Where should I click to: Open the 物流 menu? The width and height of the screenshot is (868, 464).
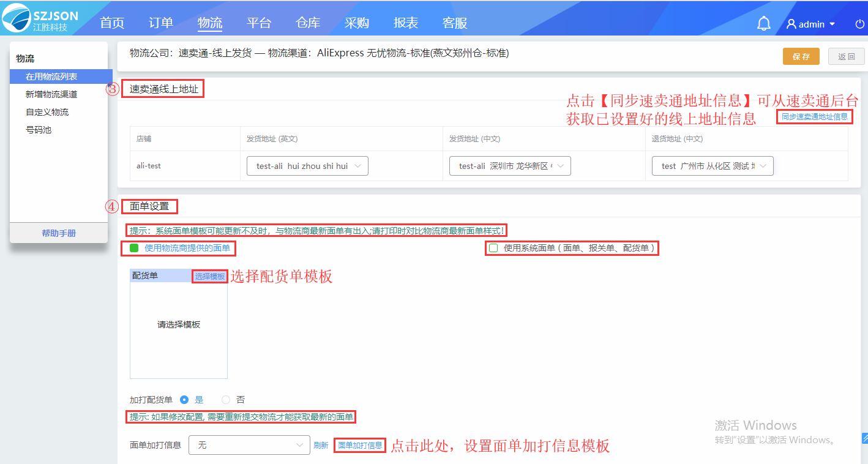tap(210, 23)
